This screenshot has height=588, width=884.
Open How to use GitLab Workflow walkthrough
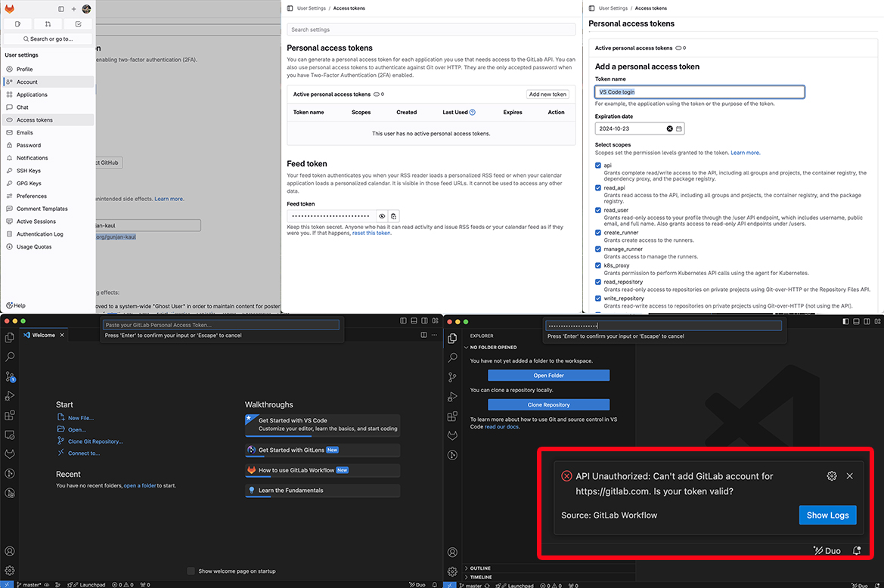(x=322, y=470)
